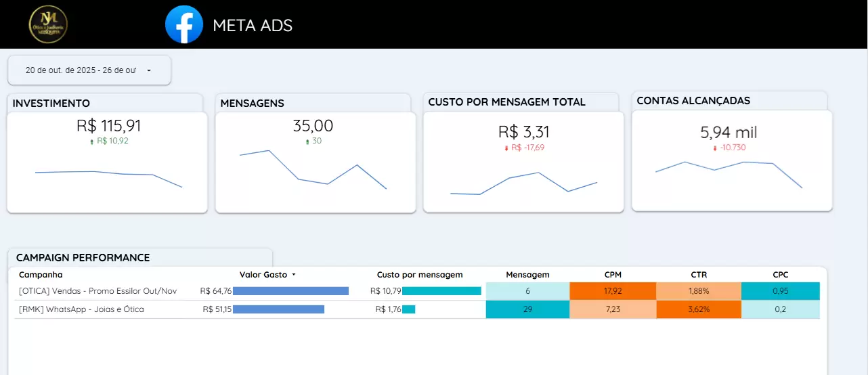
Task: Select the OTICA Vendas Promo Essilor campaign row
Action: coord(97,291)
